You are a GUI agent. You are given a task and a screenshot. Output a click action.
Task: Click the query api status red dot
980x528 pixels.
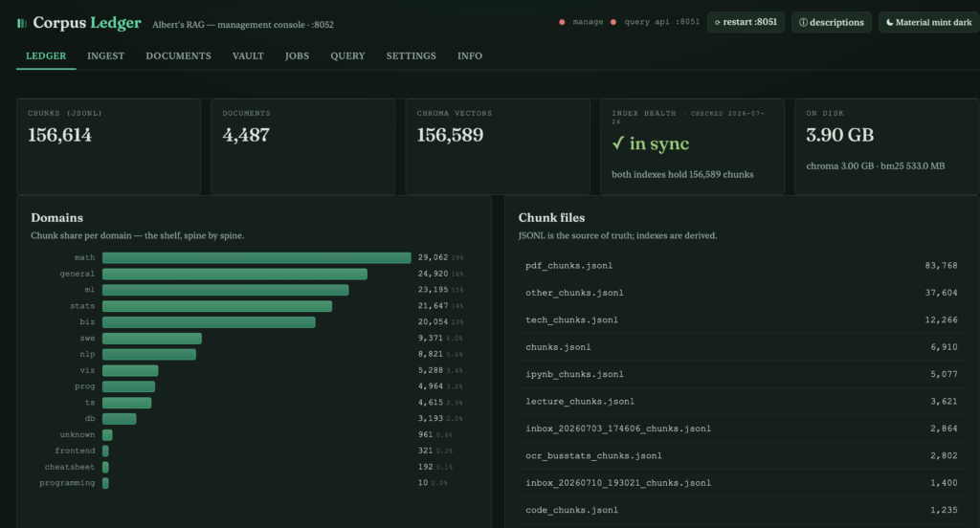point(613,22)
